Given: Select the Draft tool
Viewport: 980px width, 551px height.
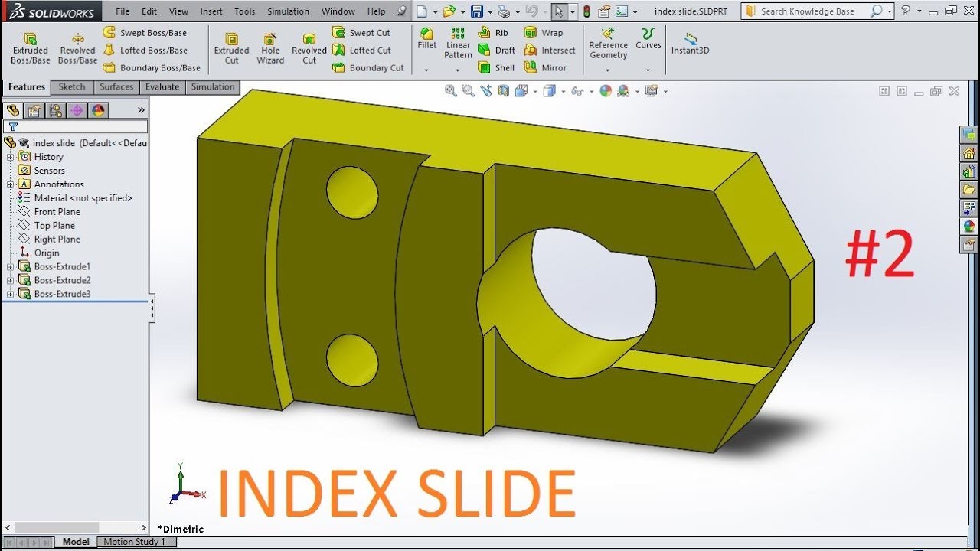Looking at the screenshot, I should [x=496, y=51].
